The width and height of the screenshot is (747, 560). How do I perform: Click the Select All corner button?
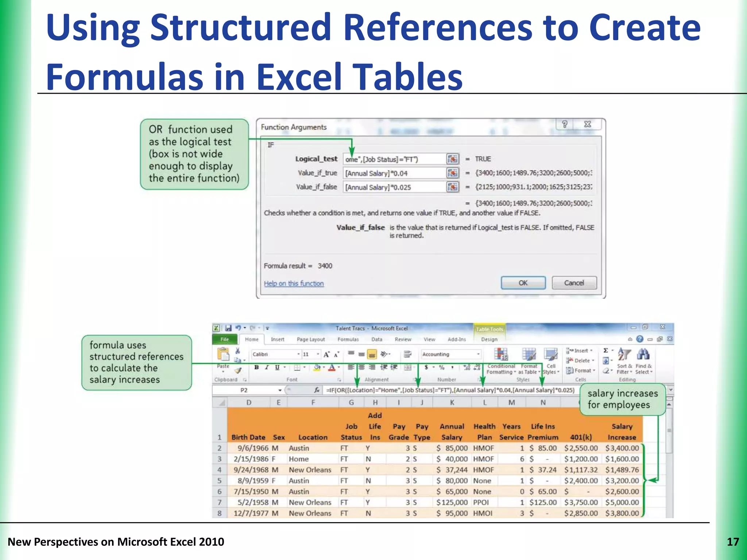[220, 402]
